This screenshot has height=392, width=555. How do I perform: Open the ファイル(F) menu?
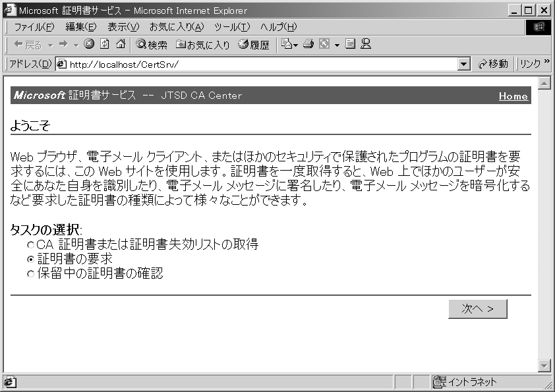pyautogui.click(x=34, y=27)
